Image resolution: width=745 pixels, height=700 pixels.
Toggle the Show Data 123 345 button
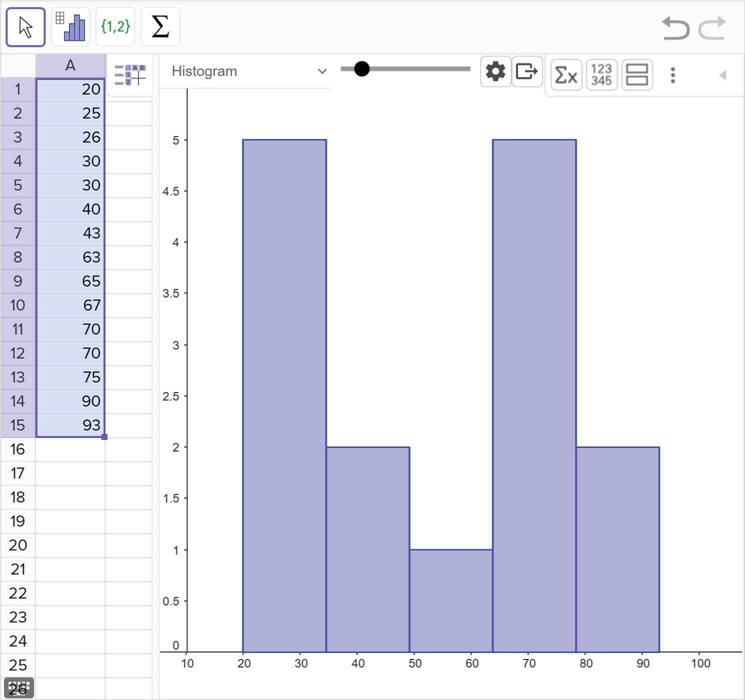pos(601,75)
